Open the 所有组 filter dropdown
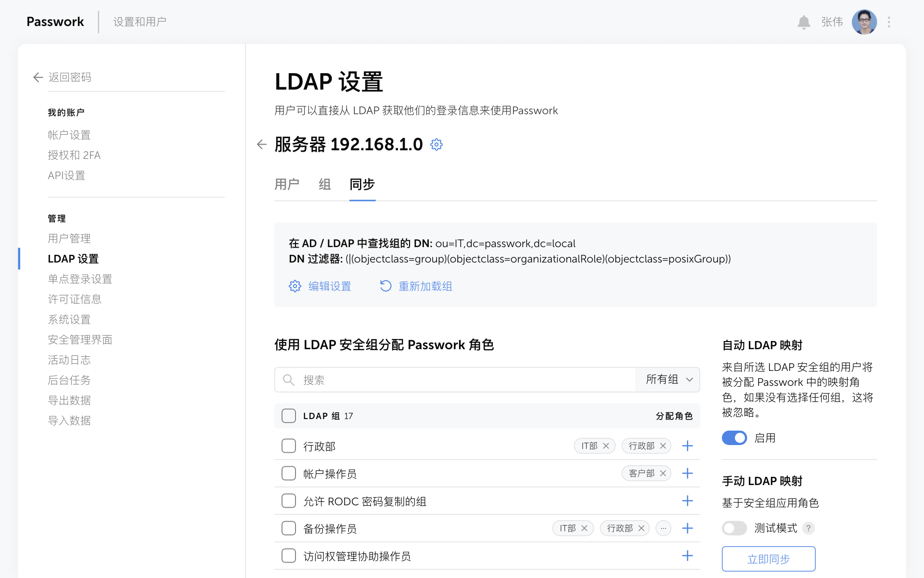 pyautogui.click(x=668, y=380)
